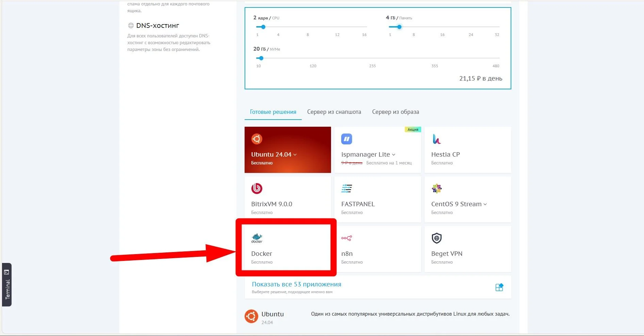The height and width of the screenshot is (336, 644).
Task: Open the Terminal side panel
Action: (x=7, y=285)
